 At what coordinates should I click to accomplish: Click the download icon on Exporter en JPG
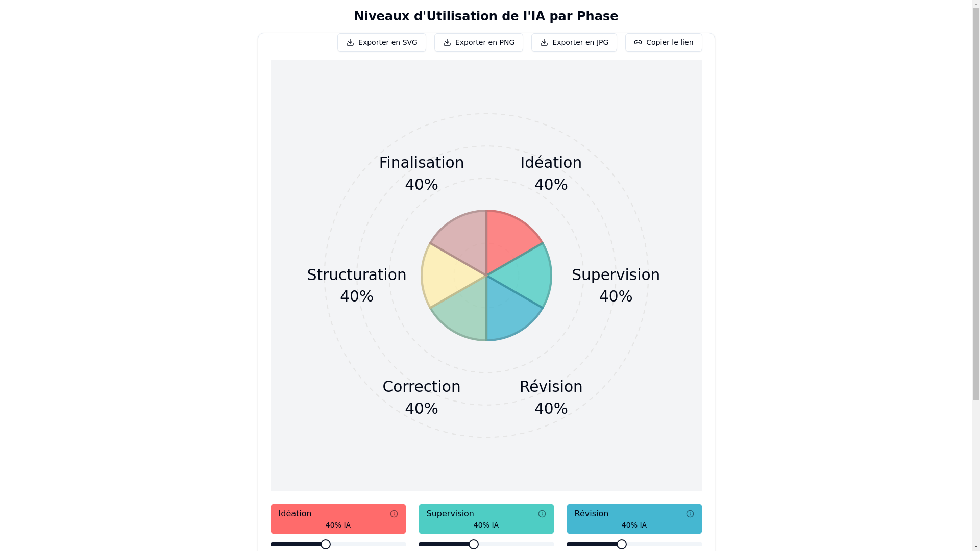pyautogui.click(x=544, y=42)
